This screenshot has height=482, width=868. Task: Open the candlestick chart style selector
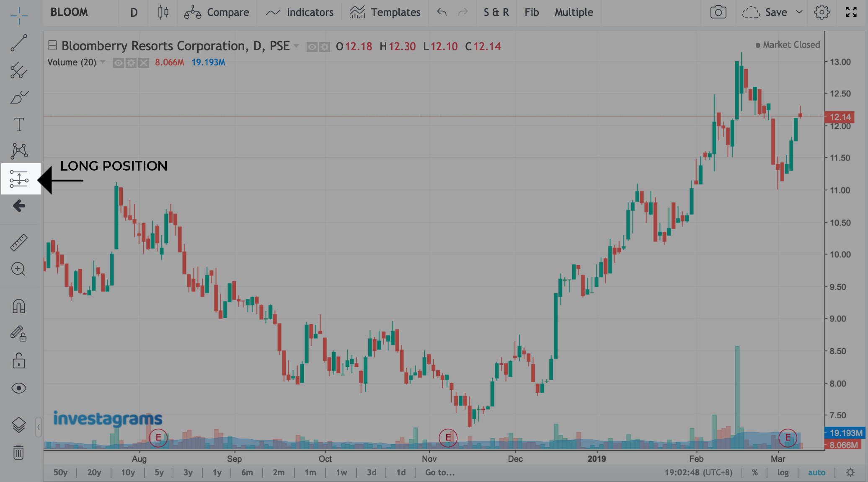tap(163, 12)
